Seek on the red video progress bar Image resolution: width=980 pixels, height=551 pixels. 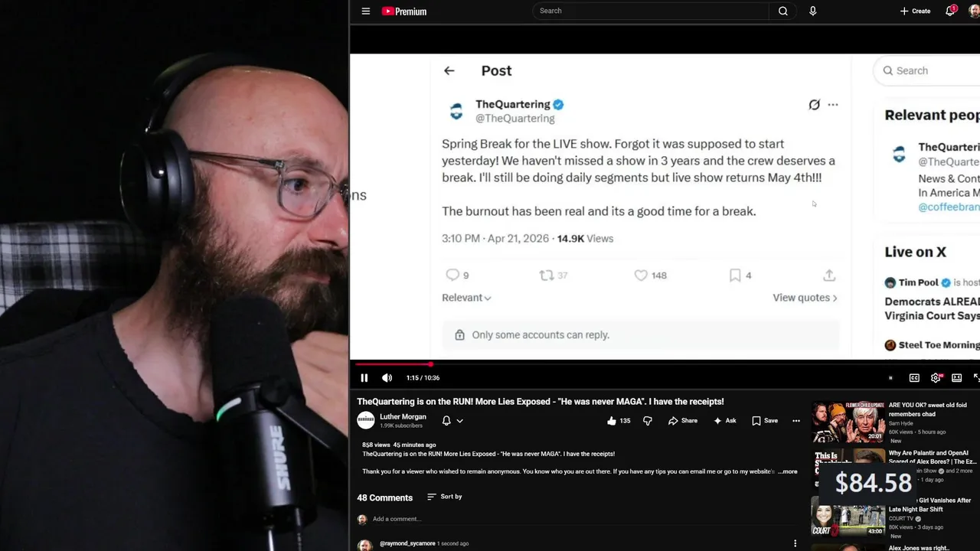(665, 364)
